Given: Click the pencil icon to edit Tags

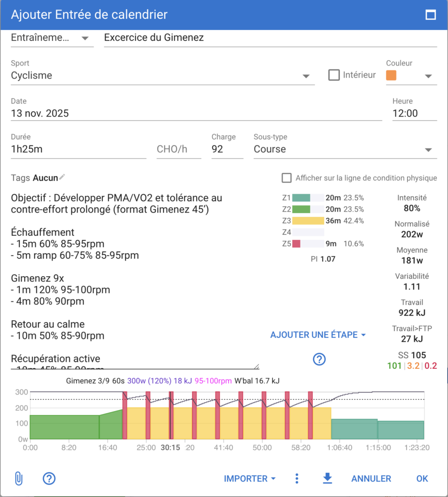Looking at the screenshot, I should [62, 178].
